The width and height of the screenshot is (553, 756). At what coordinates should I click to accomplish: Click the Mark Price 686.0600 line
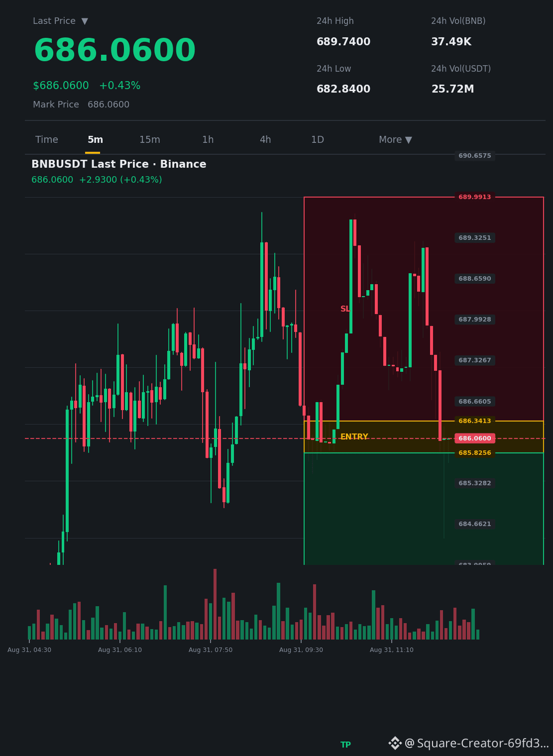81,105
